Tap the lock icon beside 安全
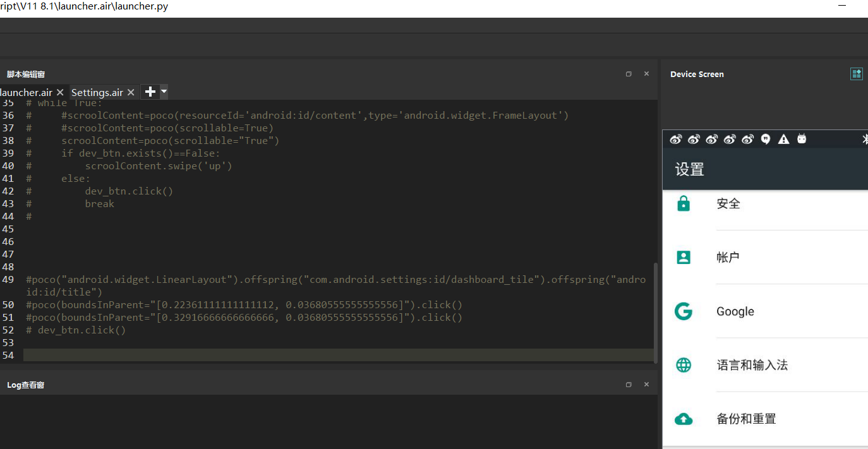The height and width of the screenshot is (449, 868). pyautogui.click(x=684, y=203)
